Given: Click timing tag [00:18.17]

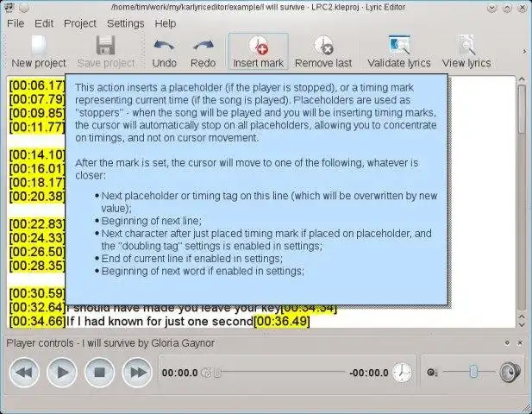Looking at the screenshot, I should coord(37,183).
